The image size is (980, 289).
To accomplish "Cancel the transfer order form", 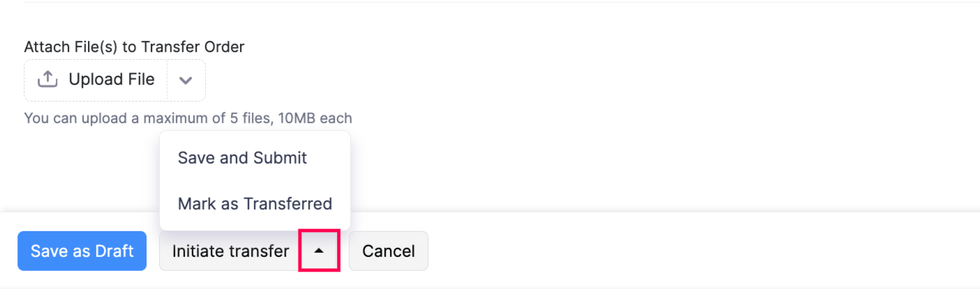I will tap(389, 251).
